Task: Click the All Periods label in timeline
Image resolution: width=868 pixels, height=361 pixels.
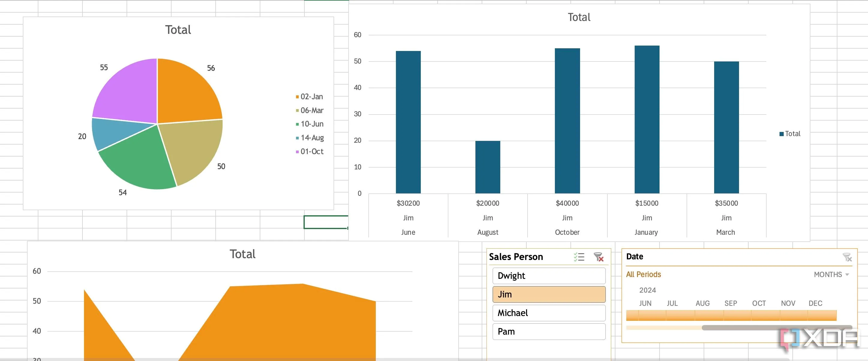Action: pyautogui.click(x=643, y=274)
